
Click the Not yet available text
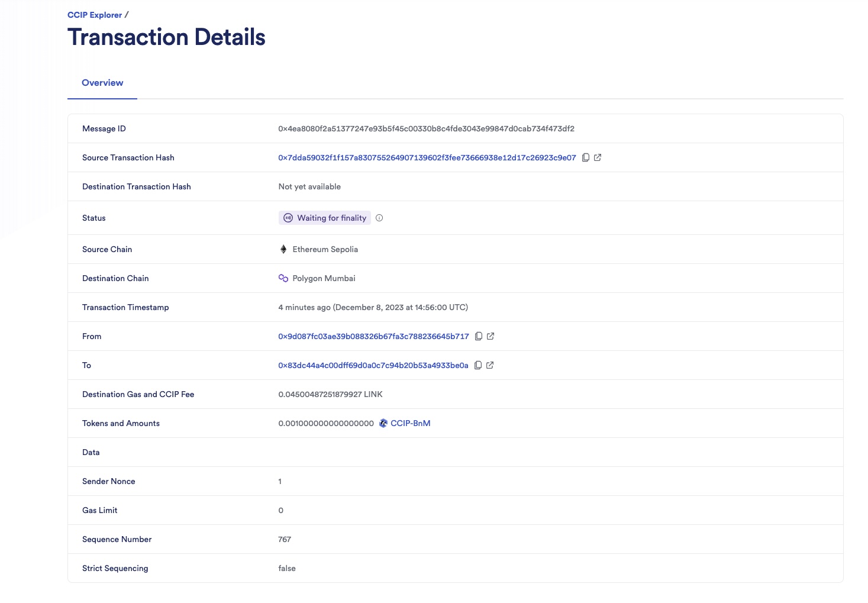pos(309,186)
